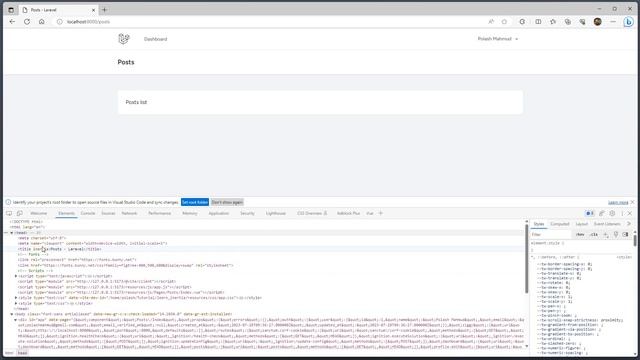640x360 pixels.
Task: Open DevTools experiments feedback icon
Action: (x=602, y=213)
